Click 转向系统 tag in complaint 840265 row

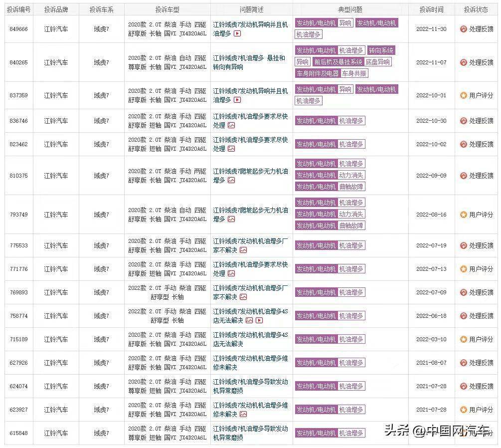point(381,50)
